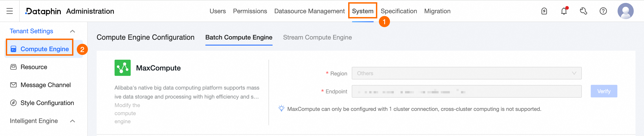Click the green MaxCompute logo icon
This screenshot has width=644, height=136.
[x=122, y=68]
